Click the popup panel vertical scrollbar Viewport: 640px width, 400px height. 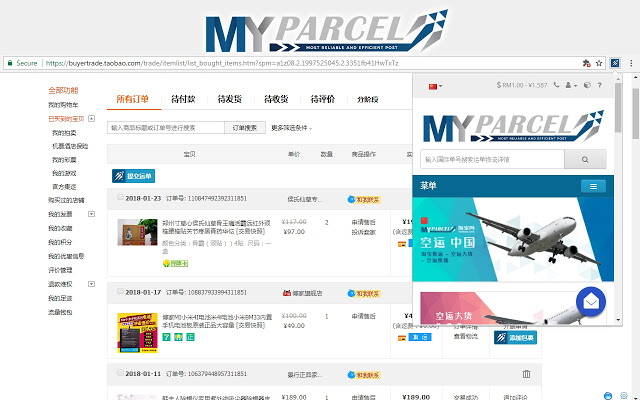[618, 107]
